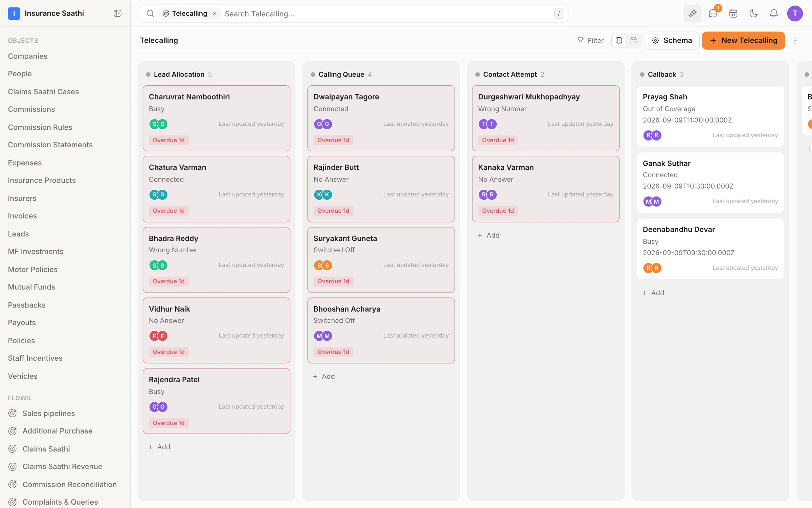Click Vidhur Naik's red F avatars

158,336
